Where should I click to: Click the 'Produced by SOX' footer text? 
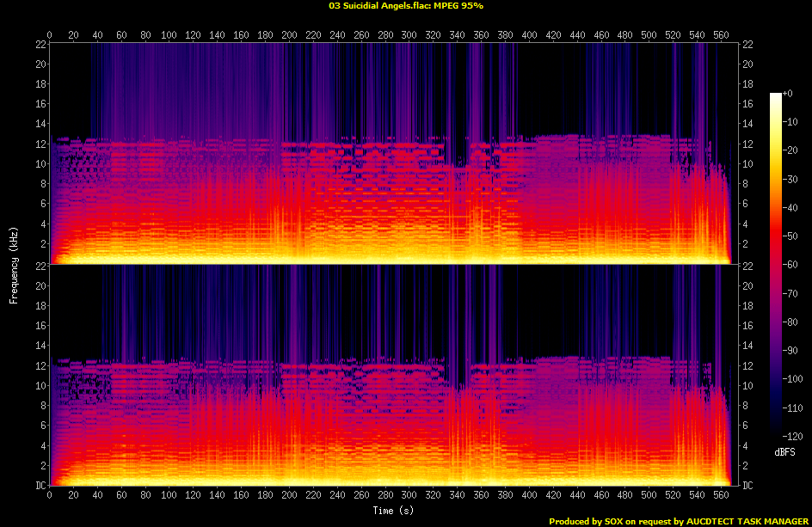tap(677, 521)
